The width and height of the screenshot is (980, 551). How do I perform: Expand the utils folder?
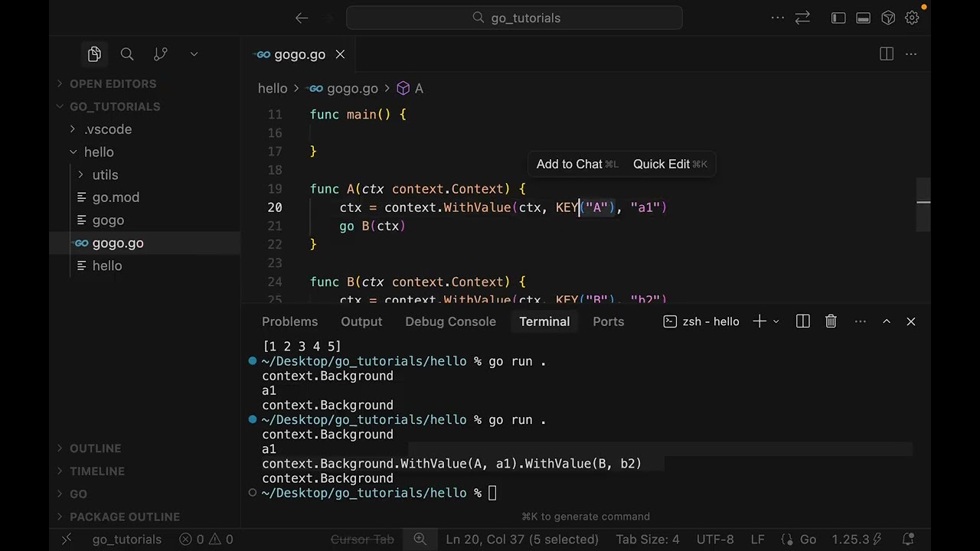point(145,175)
